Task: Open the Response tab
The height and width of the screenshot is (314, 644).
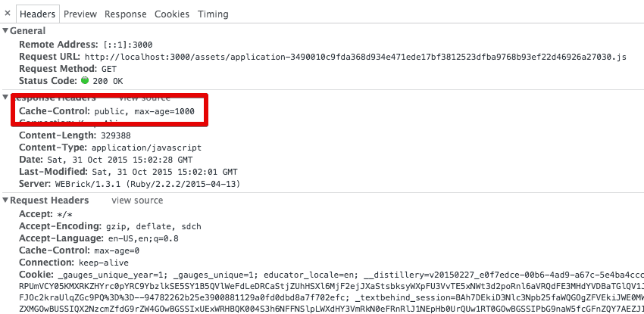Action: point(126,14)
